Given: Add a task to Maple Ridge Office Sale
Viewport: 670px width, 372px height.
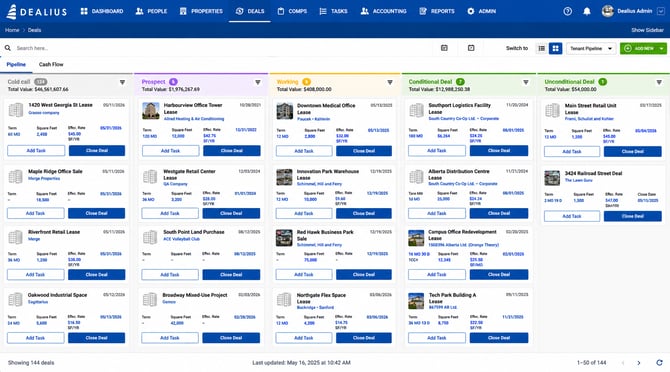Looking at the screenshot, I should pyautogui.click(x=36, y=213).
